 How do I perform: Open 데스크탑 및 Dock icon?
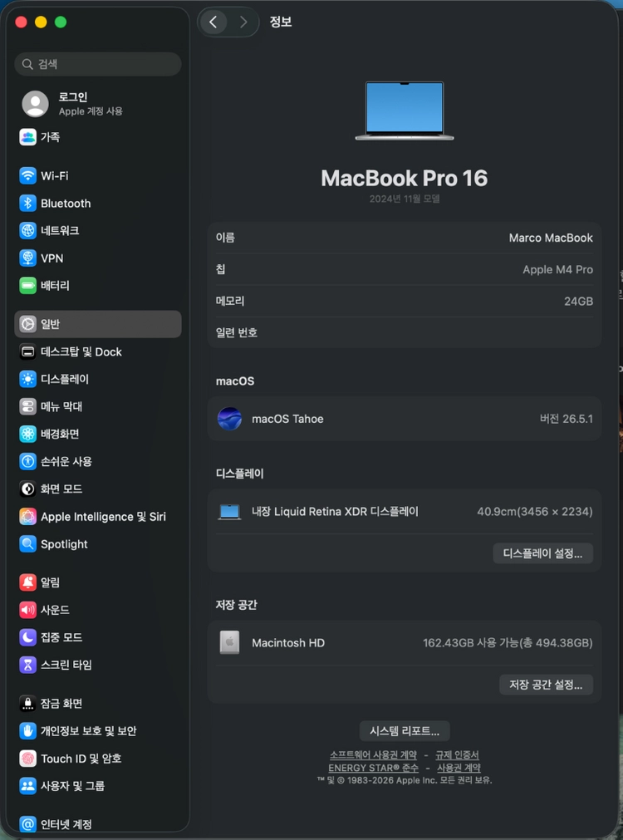coord(28,351)
